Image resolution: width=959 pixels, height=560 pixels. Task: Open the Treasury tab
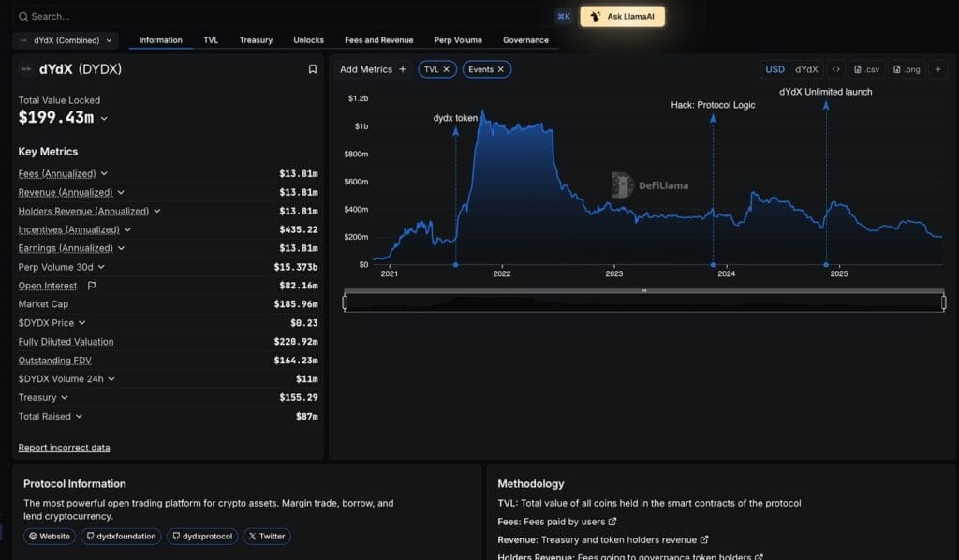pos(256,40)
